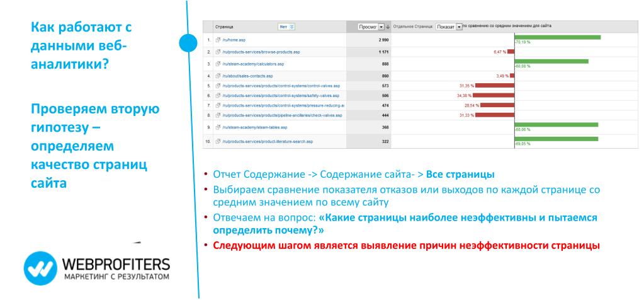Viewport: 644px width, 300px height.
Task: Click the 31,33 % label for check-valves
Action: pos(466,115)
